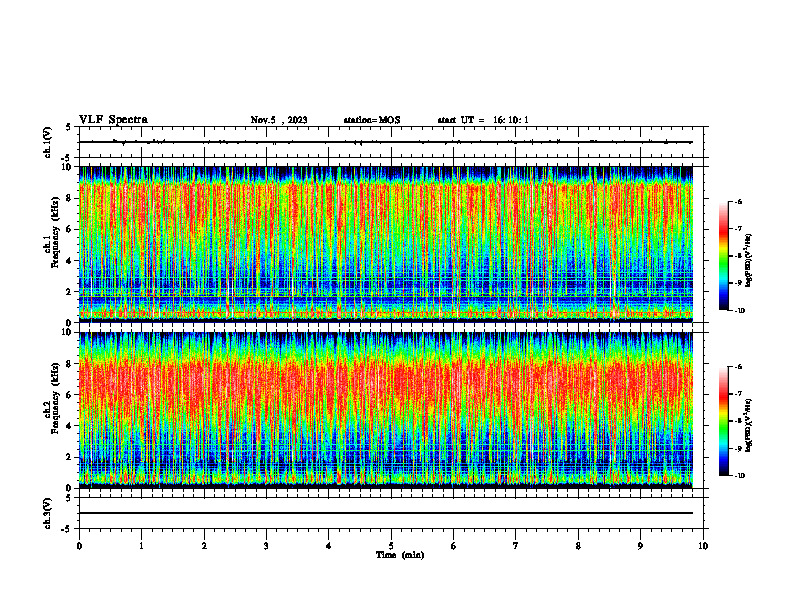Click time axis tick label '4'
This screenshot has height=612, width=792.
(x=329, y=546)
